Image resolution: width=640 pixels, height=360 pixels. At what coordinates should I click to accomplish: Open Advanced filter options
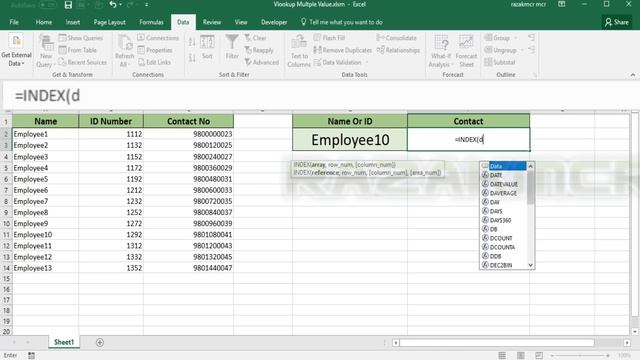pyautogui.click(x=262, y=62)
